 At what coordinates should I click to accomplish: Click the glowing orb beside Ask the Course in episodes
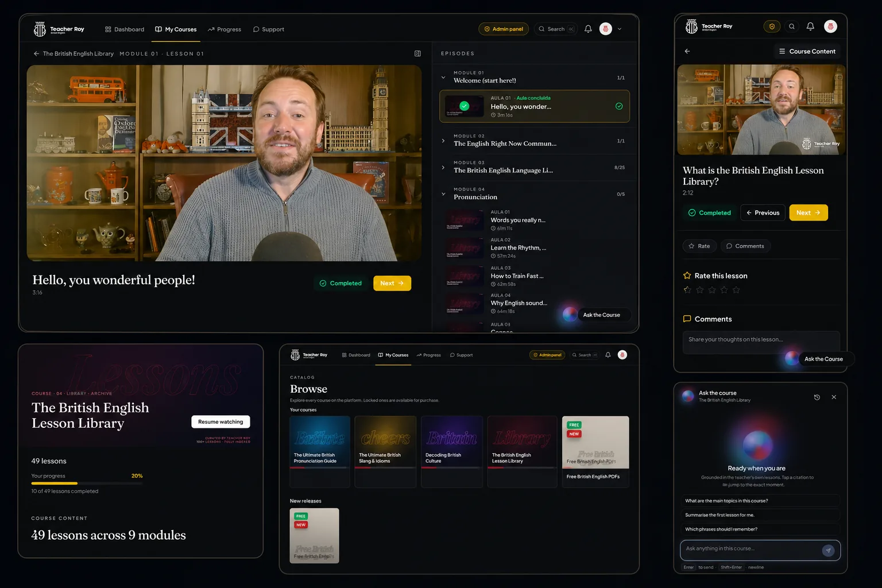(x=570, y=314)
